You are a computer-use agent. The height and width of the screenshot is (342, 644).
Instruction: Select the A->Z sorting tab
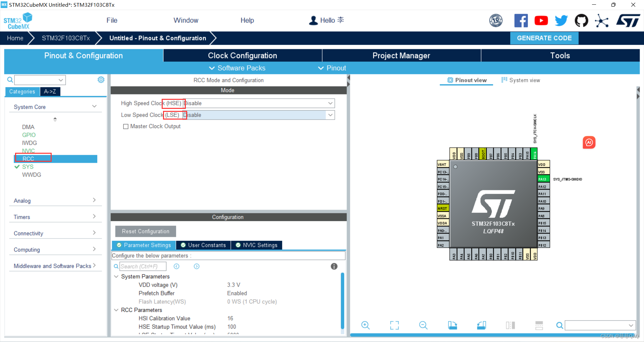pyautogui.click(x=50, y=91)
